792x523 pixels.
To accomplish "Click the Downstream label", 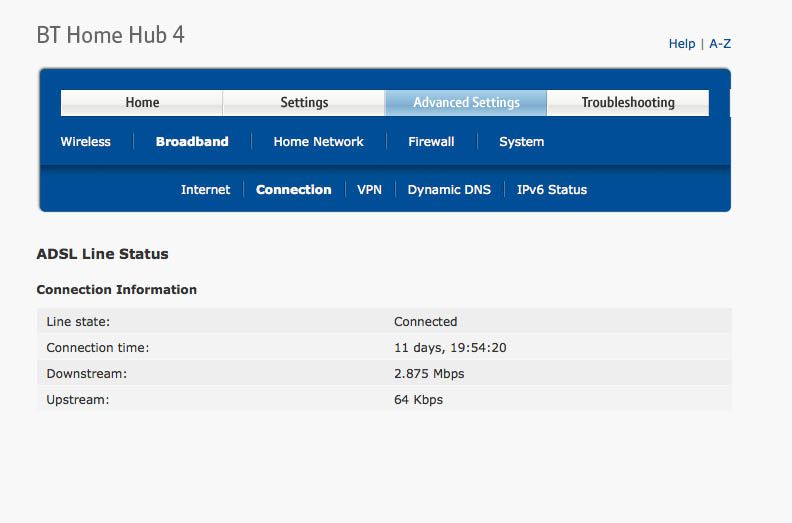I will tap(86, 373).
